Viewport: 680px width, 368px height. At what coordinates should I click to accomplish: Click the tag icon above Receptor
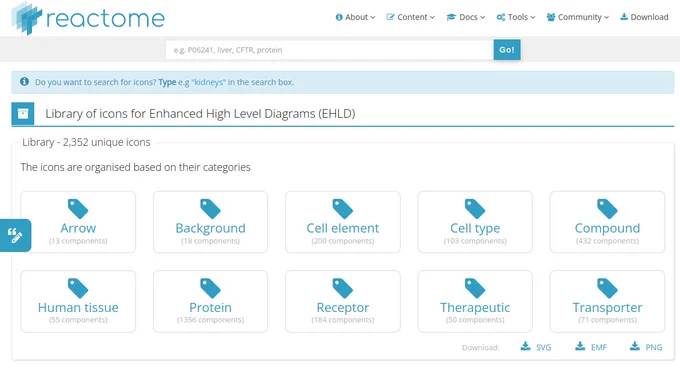343,288
